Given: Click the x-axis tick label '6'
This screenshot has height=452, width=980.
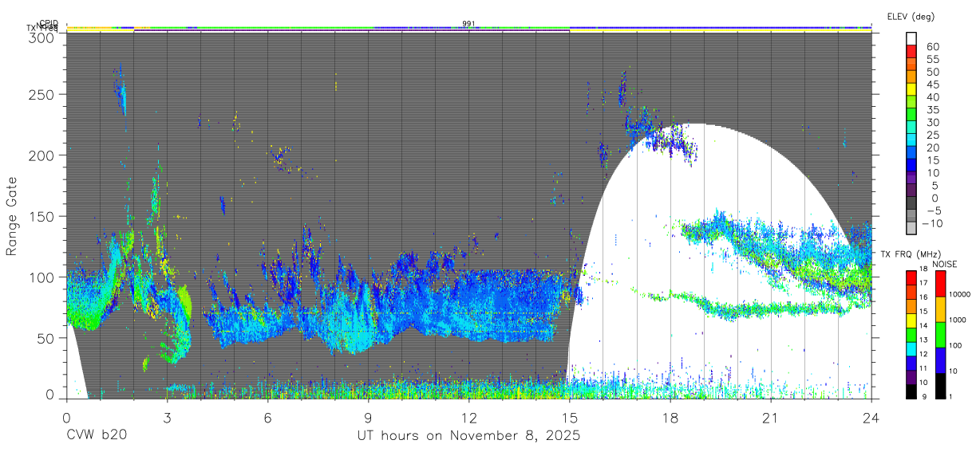Looking at the screenshot, I should pos(267,417).
